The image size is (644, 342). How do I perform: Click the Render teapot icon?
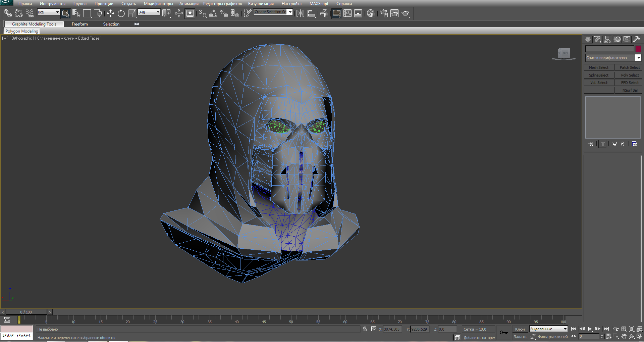(x=406, y=13)
